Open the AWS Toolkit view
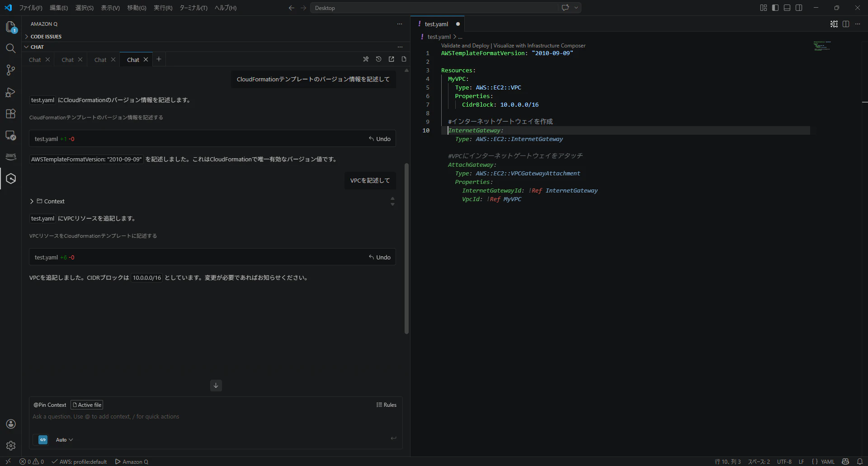The height and width of the screenshot is (466, 868). pyautogui.click(x=11, y=156)
